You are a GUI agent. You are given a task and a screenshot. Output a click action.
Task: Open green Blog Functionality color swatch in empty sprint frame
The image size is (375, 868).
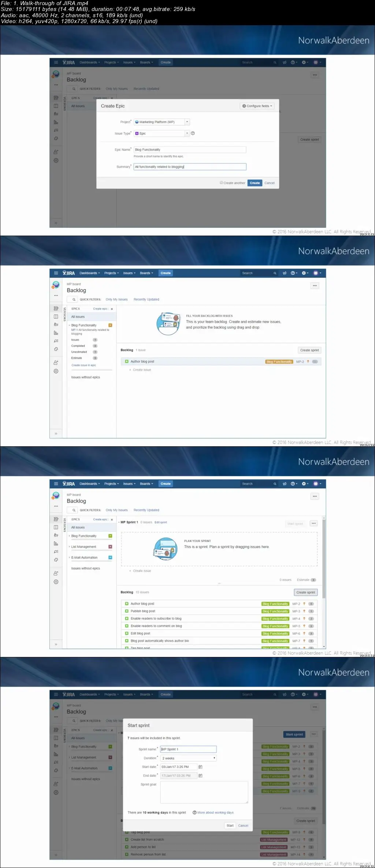110,536
